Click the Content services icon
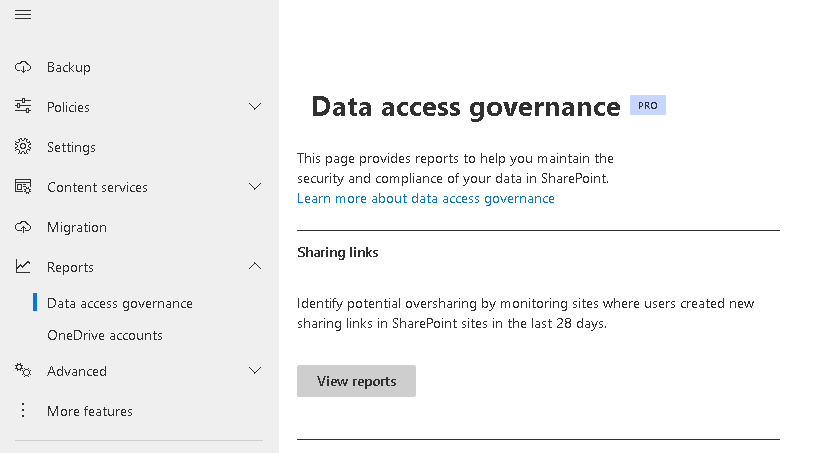The height and width of the screenshot is (453, 819). 23,187
